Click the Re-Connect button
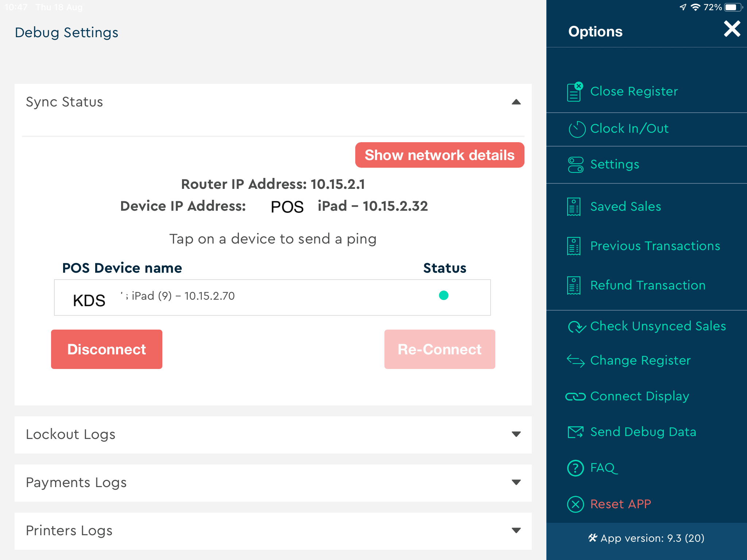This screenshot has height=560, width=747. (440, 349)
